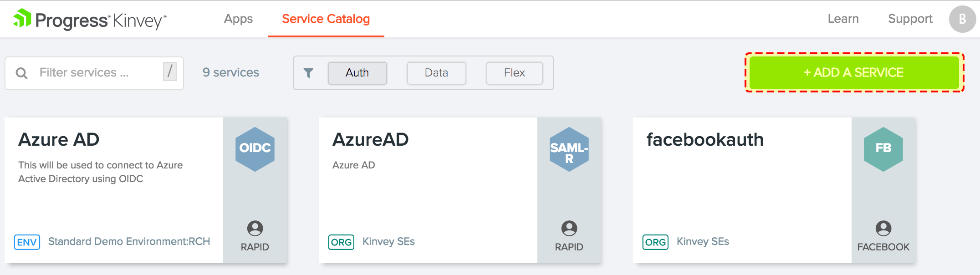Open the user avatar B menu
Viewport: 980px width, 275px height.
(962, 19)
